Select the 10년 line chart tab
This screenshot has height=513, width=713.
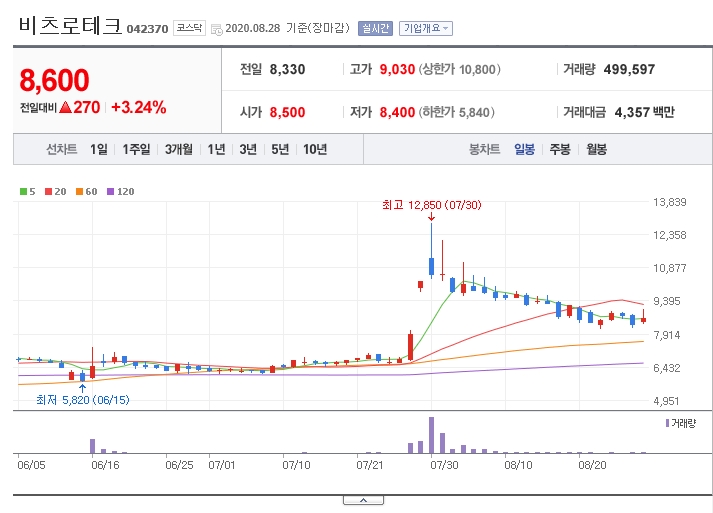[315, 149]
